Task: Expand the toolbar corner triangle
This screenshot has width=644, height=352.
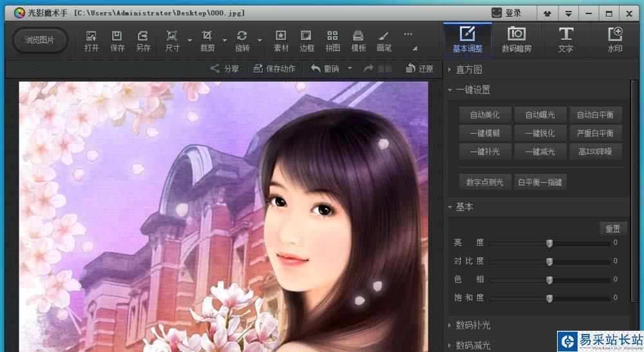Action: (x=415, y=48)
